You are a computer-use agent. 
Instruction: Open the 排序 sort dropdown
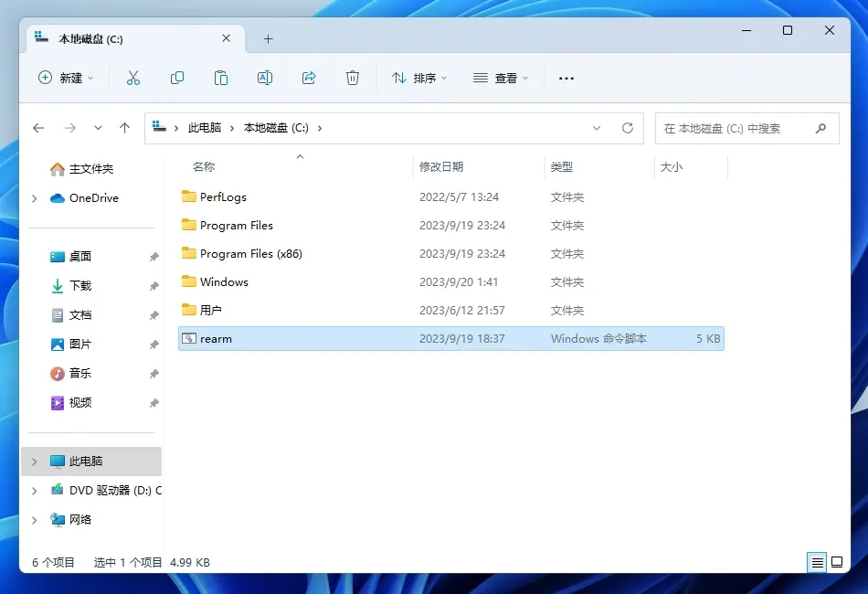coord(419,78)
